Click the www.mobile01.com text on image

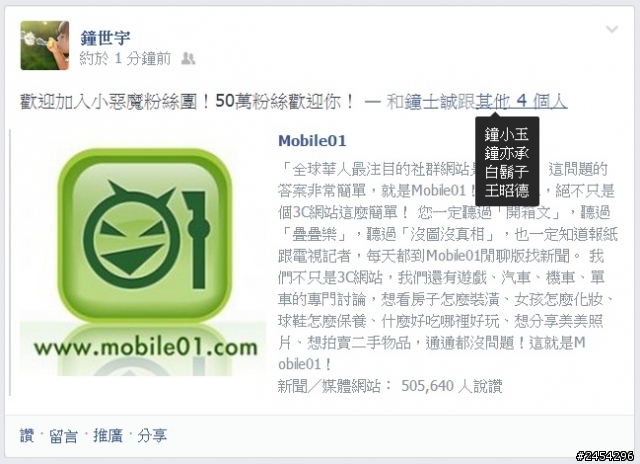pos(145,348)
